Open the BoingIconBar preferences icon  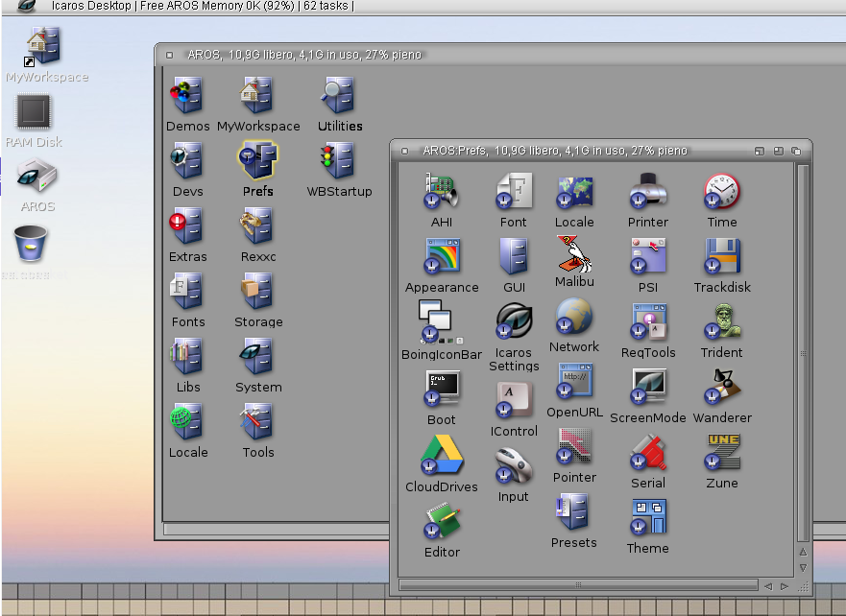440,321
